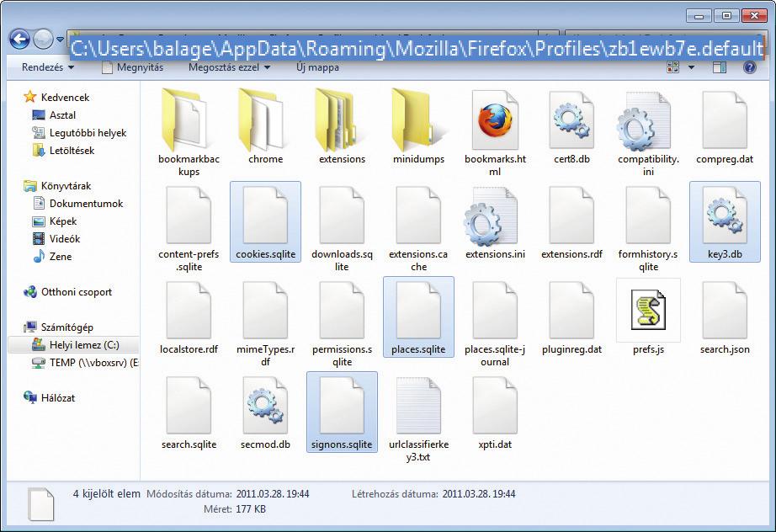Go to Asztal in sidebar

(x=54, y=114)
